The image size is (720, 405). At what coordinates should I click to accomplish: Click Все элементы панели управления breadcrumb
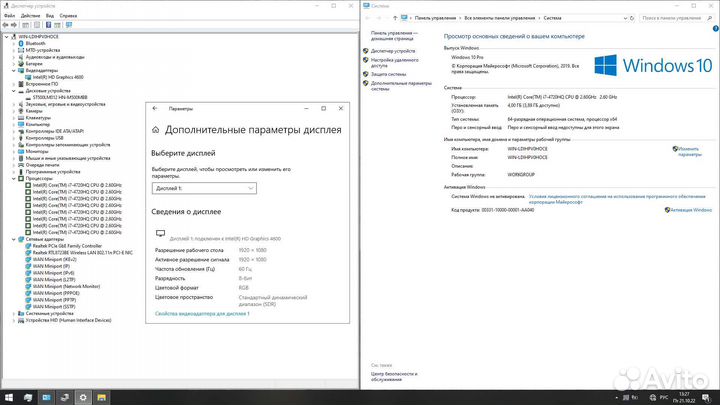(500, 18)
